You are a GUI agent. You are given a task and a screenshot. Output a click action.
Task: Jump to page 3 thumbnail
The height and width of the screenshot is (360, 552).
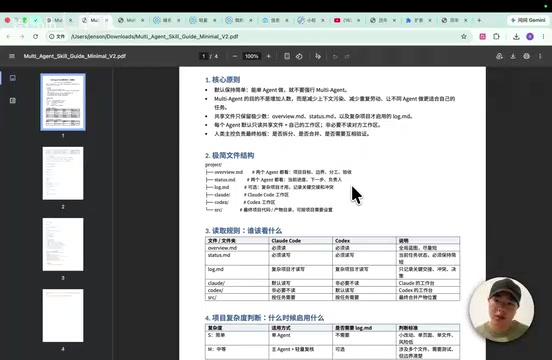tap(63, 245)
